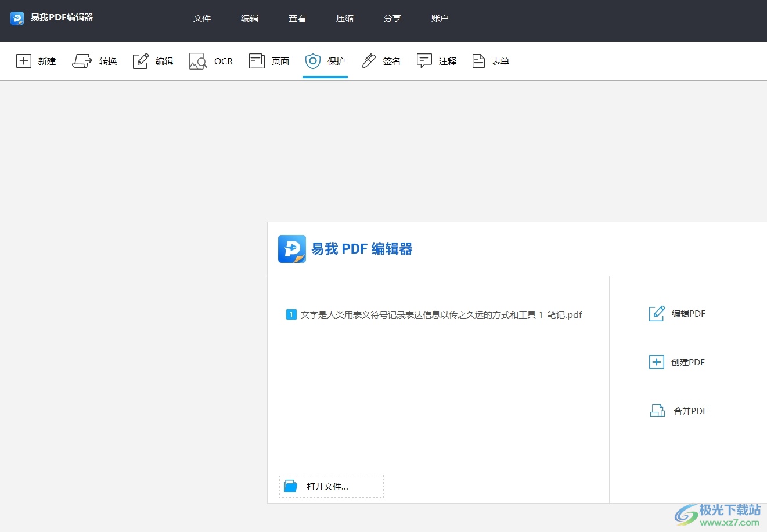This screenshot has height=532, width=767.
Task: Open the 分享 menu
Action: tap(392, 19)
